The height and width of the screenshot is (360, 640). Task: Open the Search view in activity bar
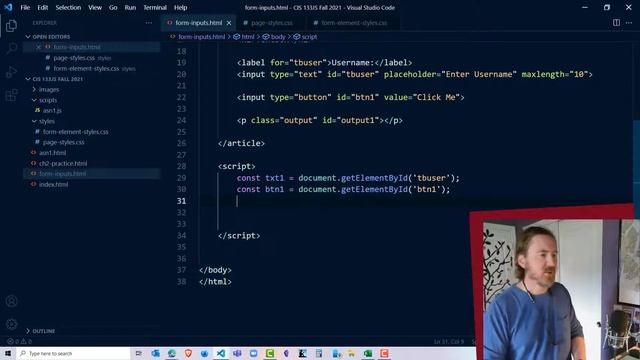pos(11,49)
